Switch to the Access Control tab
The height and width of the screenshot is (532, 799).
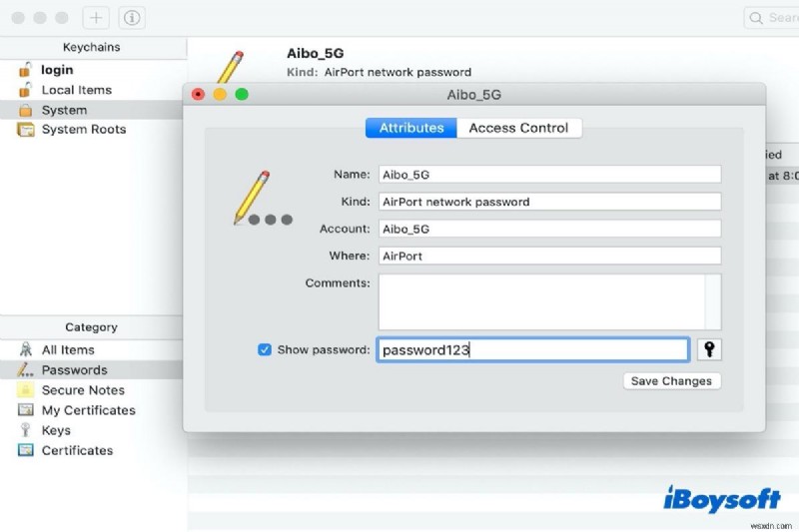click(x=518, y=128)
